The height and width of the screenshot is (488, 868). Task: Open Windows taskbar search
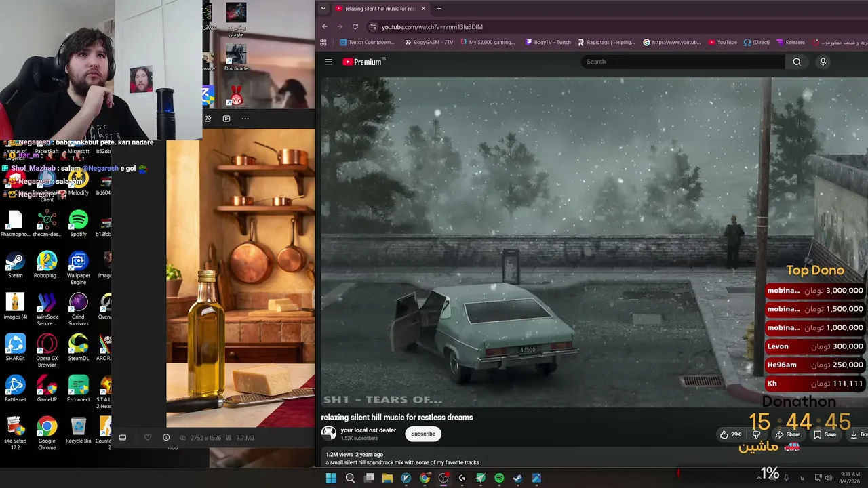pyautogui.click(x=350, y=478)
